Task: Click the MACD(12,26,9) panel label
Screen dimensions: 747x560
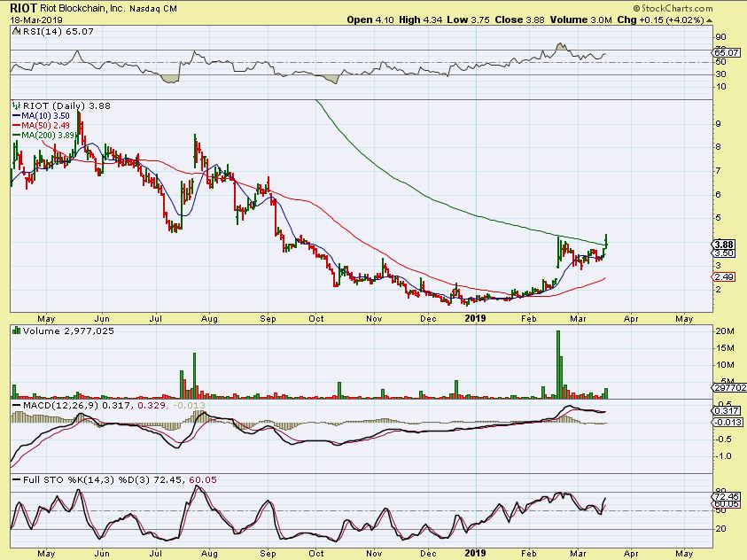Action: (x=60, y=405)
